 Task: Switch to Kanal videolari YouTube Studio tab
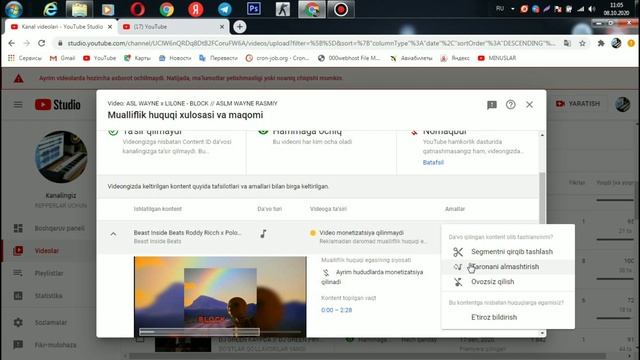[61, 27]
